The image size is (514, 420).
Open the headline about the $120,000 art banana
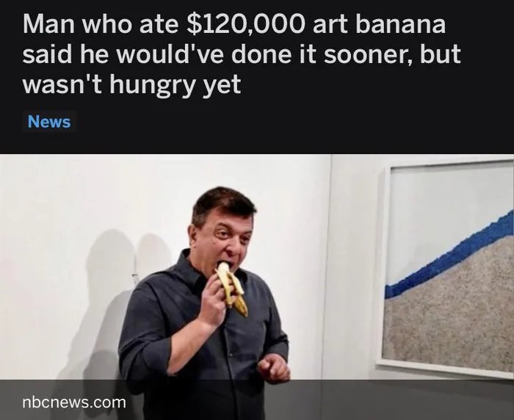242,54
